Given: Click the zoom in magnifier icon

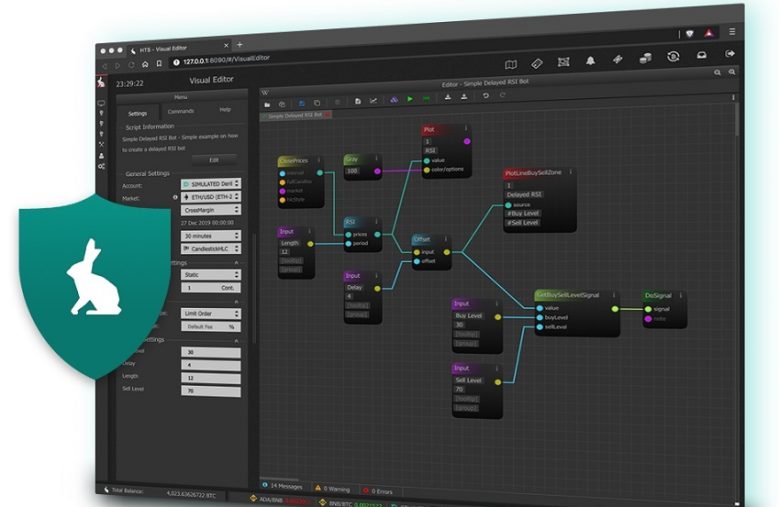Looking at the screenshot, I should click(x=717, y=73).
